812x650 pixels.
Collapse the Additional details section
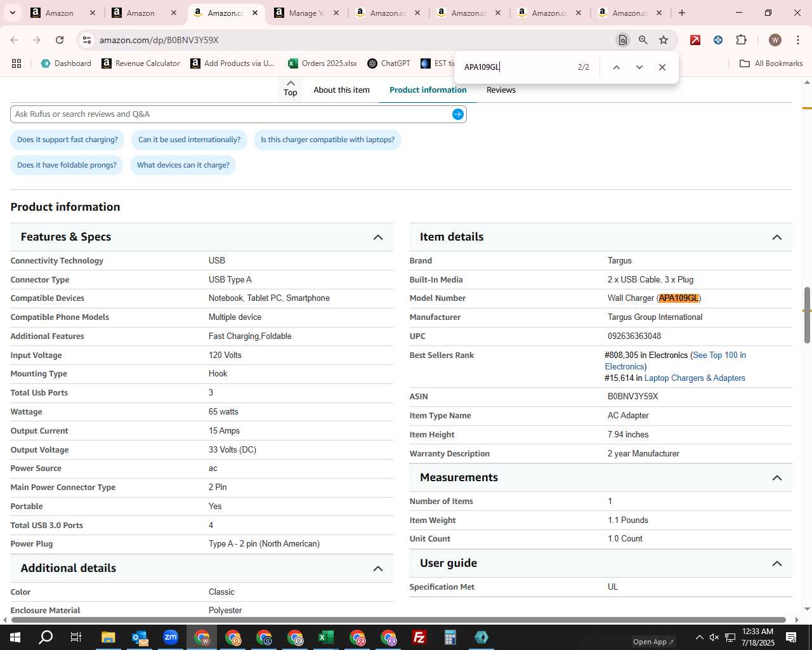pyautogui.click(x=378, y=569)
